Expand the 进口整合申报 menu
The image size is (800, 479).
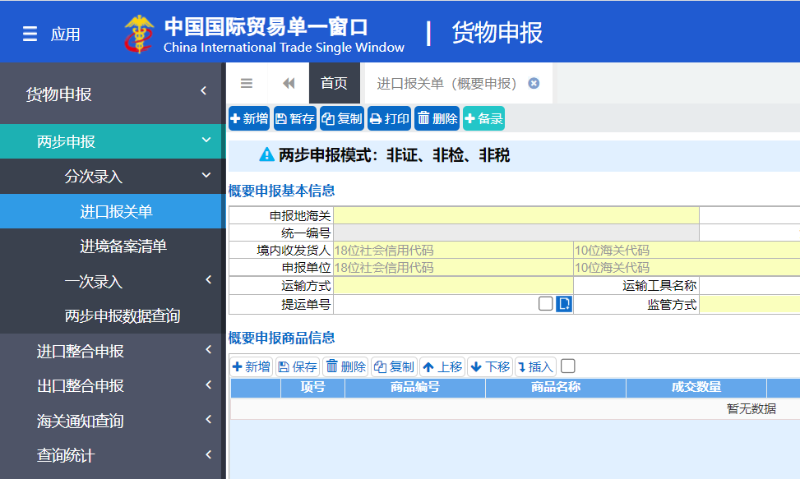pos(113,351)
